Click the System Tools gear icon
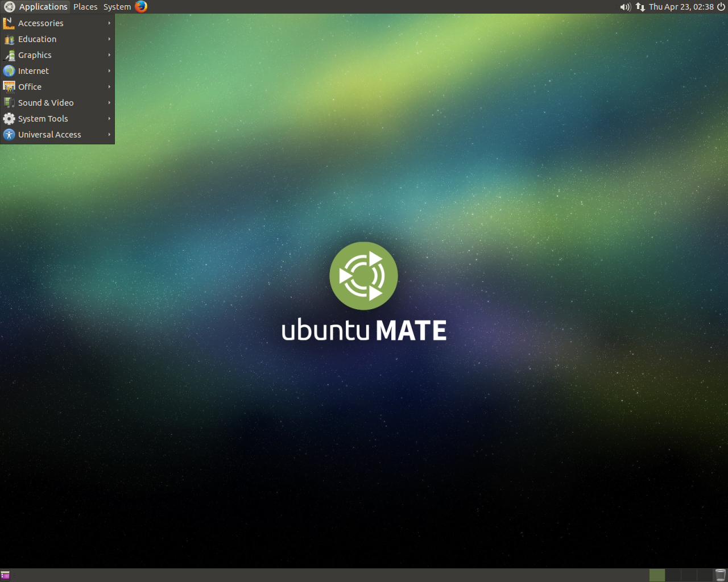The width and height of the screenshot is (728, 582). 9,119
